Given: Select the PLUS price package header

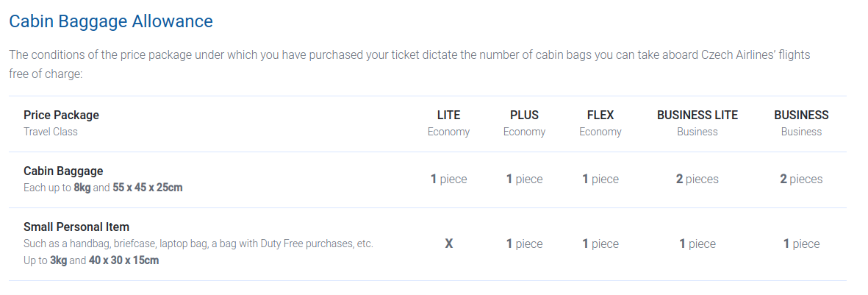Looking at the screenshot, I should (524, 115).
